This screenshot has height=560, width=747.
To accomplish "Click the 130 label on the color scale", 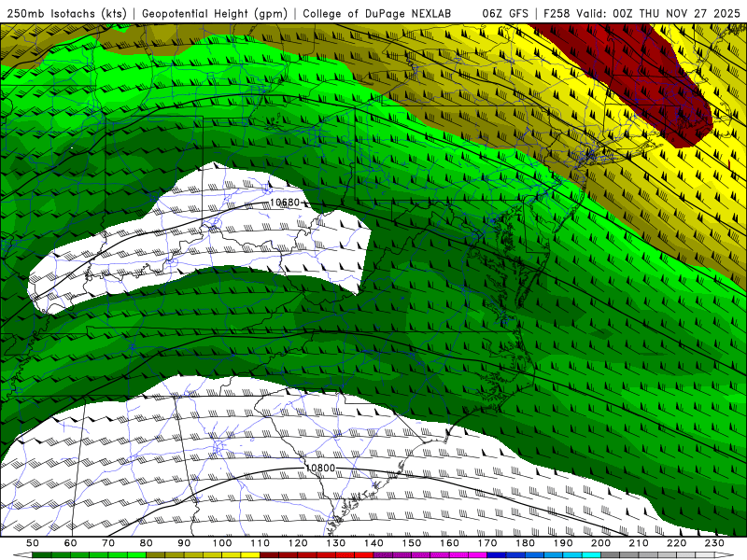I will tap(335, 543).
